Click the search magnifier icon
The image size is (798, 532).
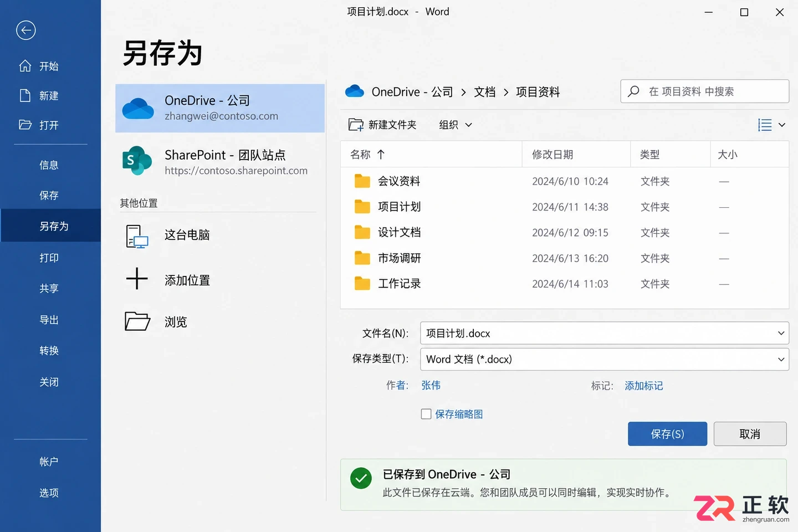coord(633,91)
